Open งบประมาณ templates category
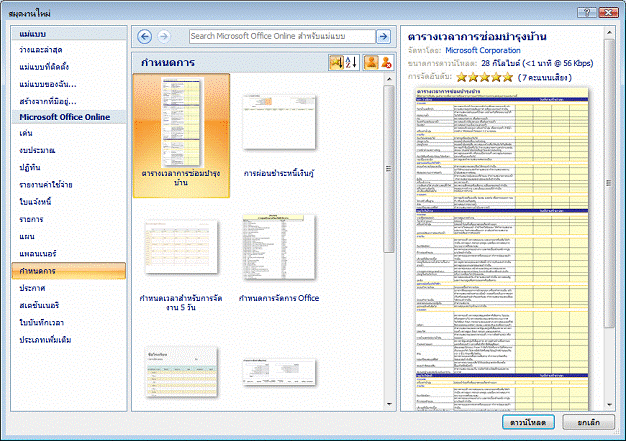 click(37, 150)
